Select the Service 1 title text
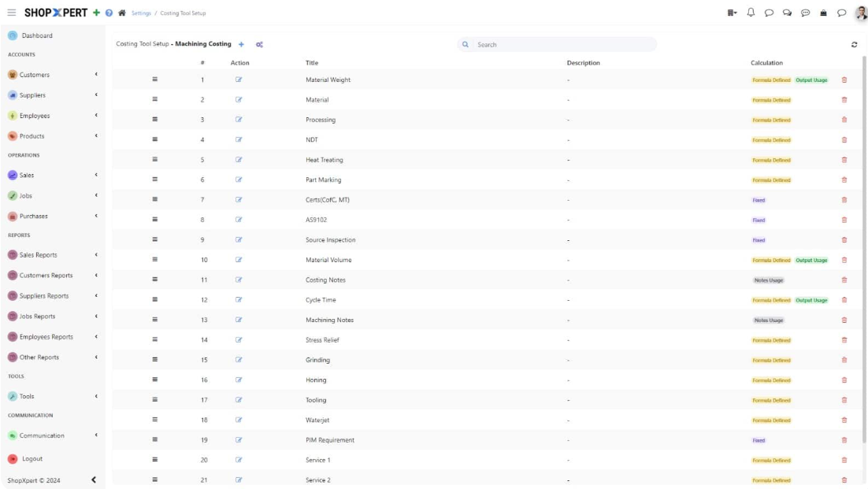Image resolution: width=868 pixels, height=489 pixels. 317,460
